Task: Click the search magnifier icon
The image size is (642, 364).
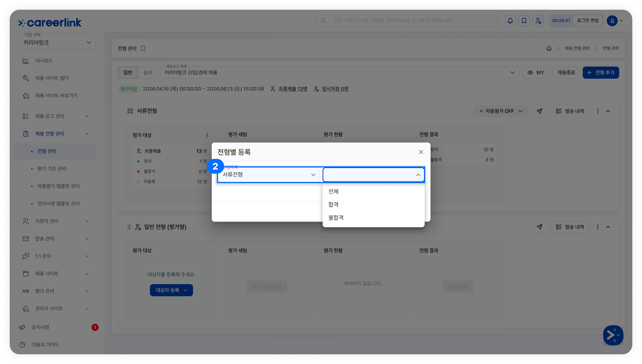Action: (323, 20)
